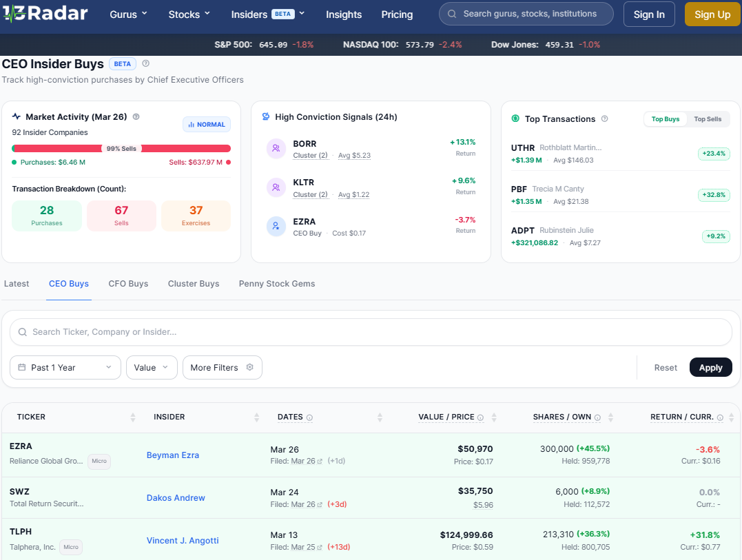Click the info icon beside Top Transactions
Viewport: 742px width, 560px height.
point(604,118)
